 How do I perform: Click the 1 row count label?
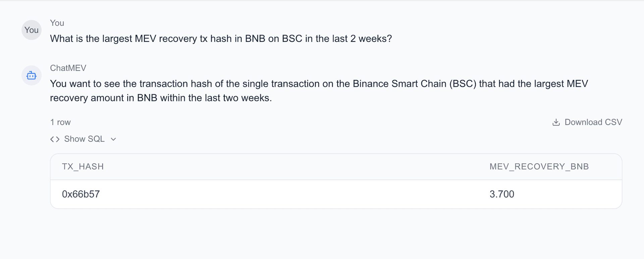pos(60,122)
